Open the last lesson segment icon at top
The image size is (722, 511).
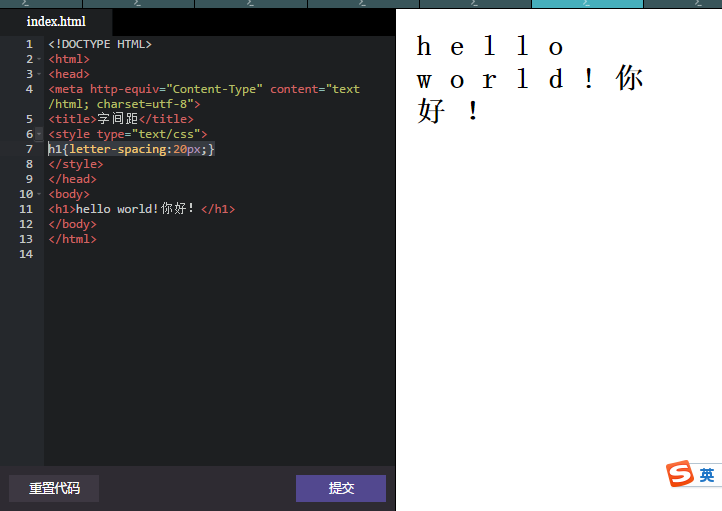[x=698, y=4]
